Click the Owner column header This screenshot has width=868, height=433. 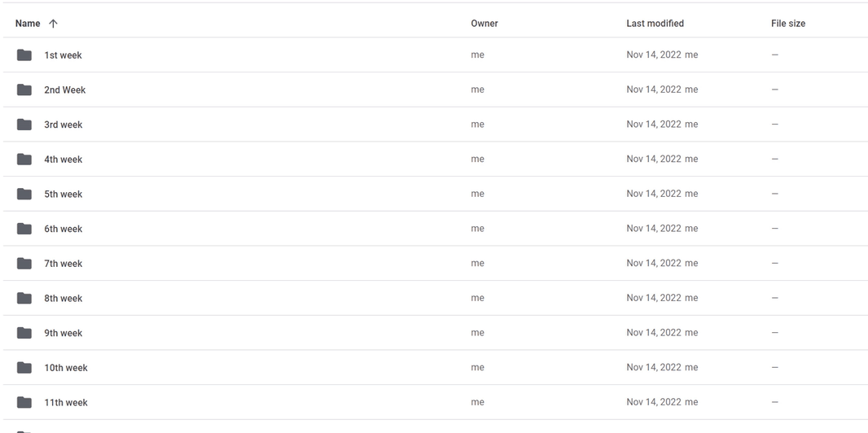click(x=484, y=24)
